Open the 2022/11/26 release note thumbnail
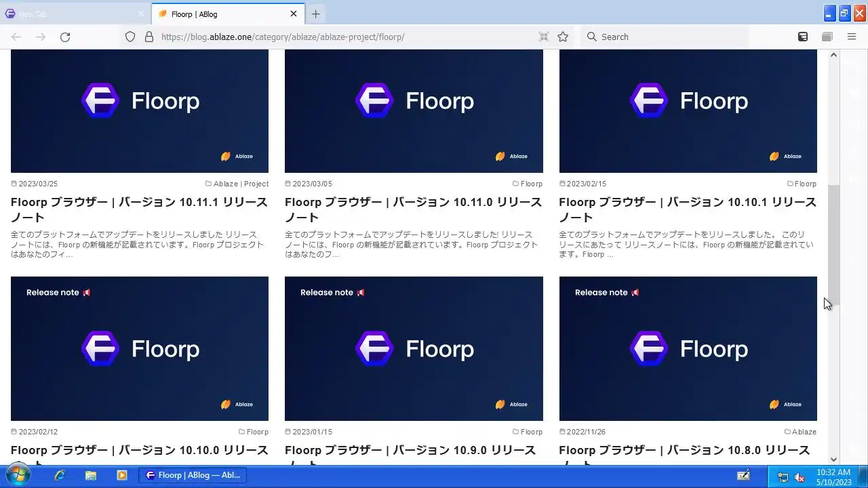 [x=688, y=348]
